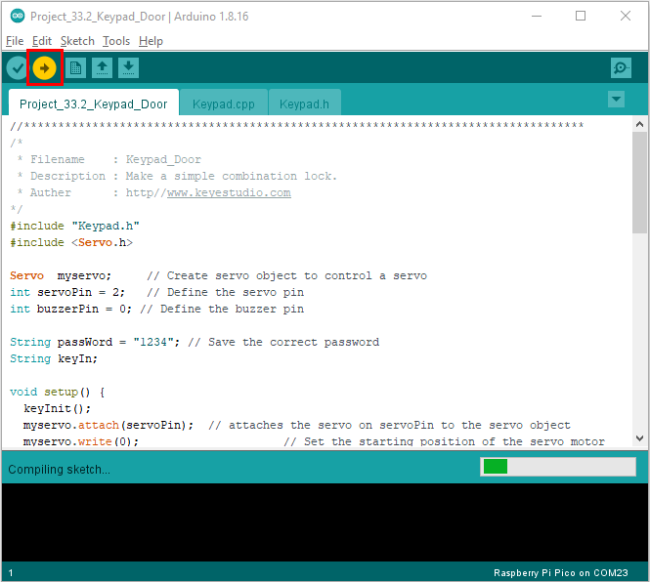Image resolution: width=650 pixels, height=583 pixels.
Task: Open the Serial Monitor magnifier icon
Action: (x=621, y=68)
